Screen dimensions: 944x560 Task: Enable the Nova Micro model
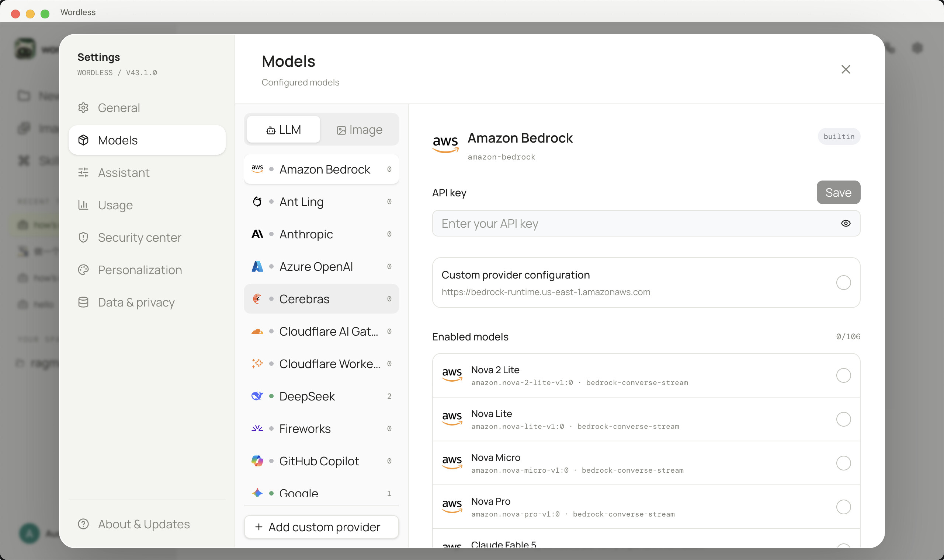pos(844,463)
